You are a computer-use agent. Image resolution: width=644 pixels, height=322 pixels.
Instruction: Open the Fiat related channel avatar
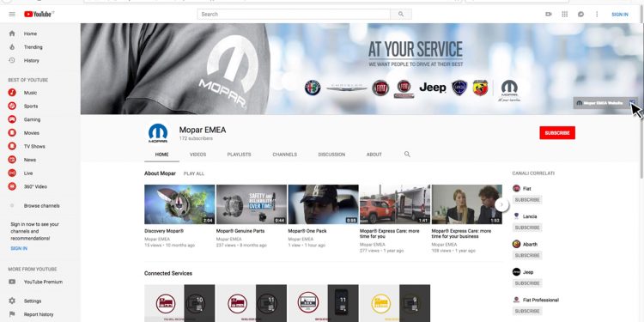point(516,189)
